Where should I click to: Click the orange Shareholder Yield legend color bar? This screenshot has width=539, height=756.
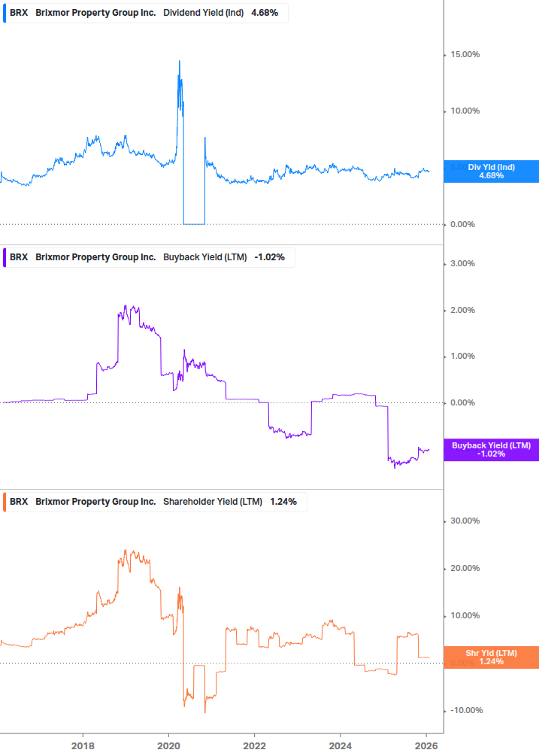(x=5, y=501)
